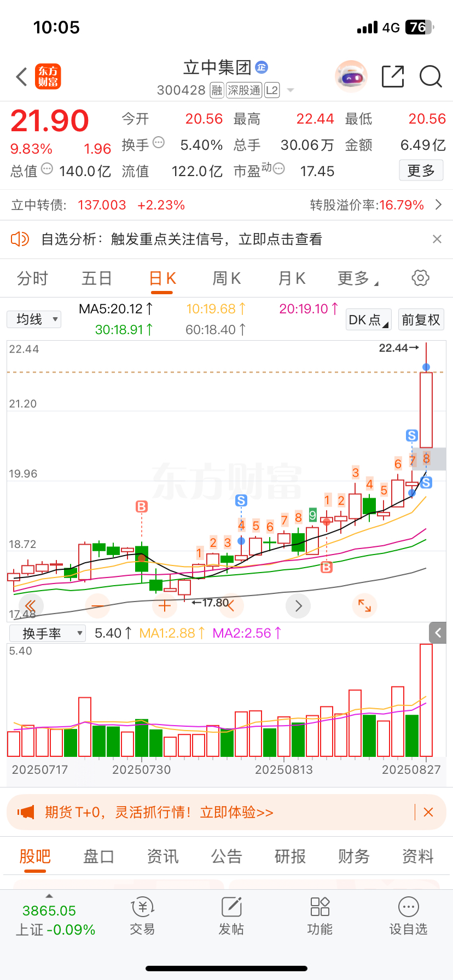Expand chart to fullscreen icon
This screenshot has height=980, width=453.
pyautogui.click(x=364, y=606)
